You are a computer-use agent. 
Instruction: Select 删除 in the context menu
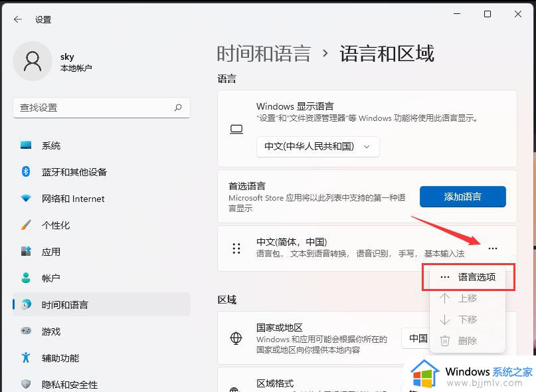[x=468, y=341]
